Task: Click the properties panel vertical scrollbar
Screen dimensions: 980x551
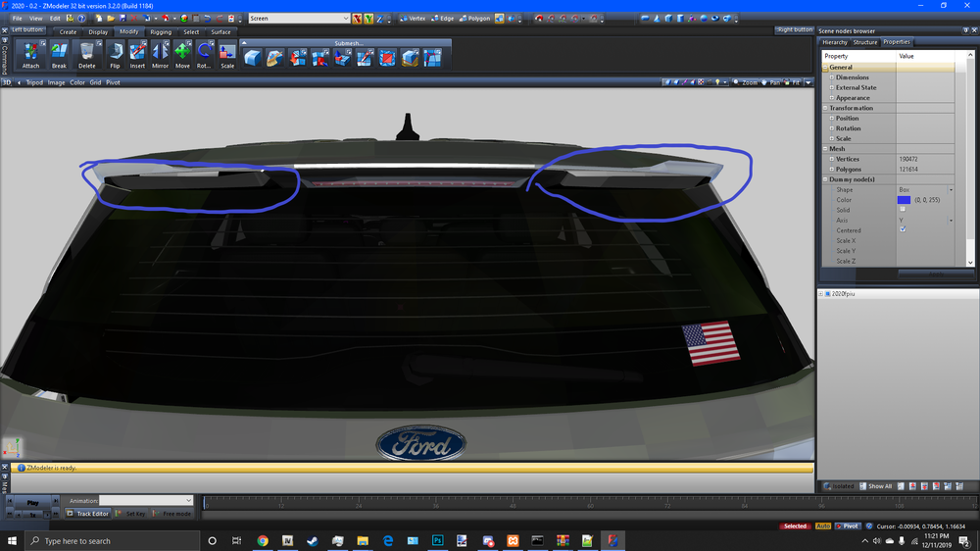Action: pyautogui.click(x=970, y=159)
